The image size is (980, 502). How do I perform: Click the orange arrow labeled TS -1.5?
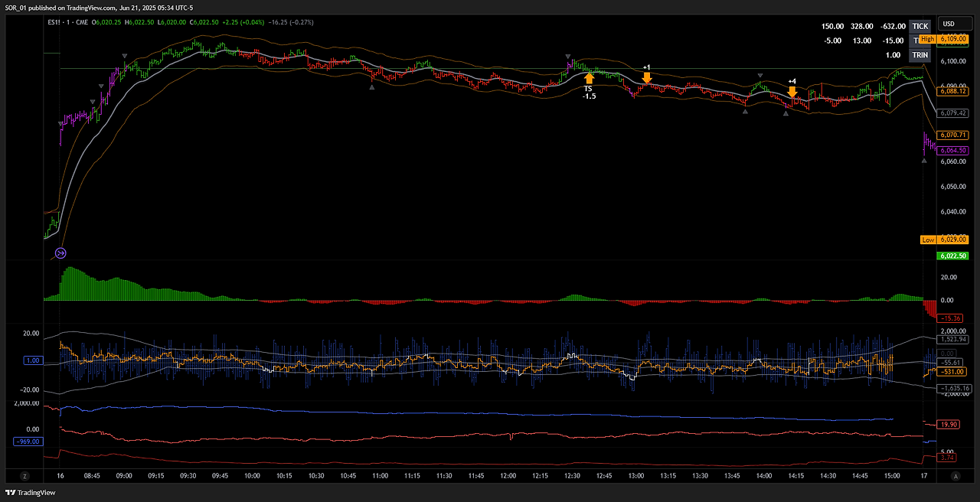point(589,78)
